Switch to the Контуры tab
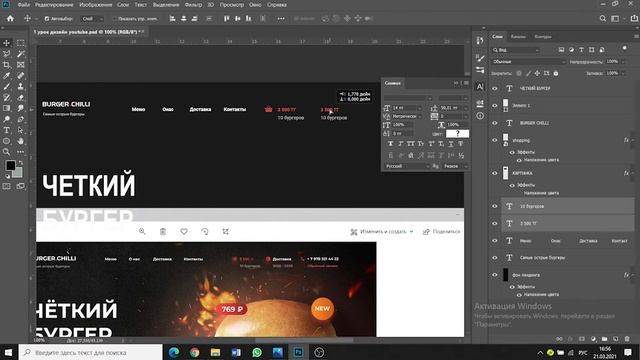640x360 pixels. [543, 36]
